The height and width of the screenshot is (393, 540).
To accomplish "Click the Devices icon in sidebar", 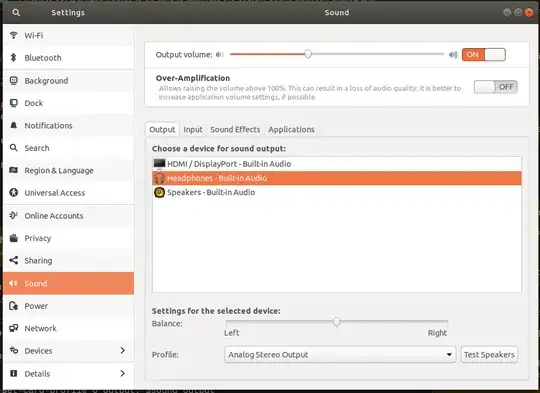I will (13, 350).
